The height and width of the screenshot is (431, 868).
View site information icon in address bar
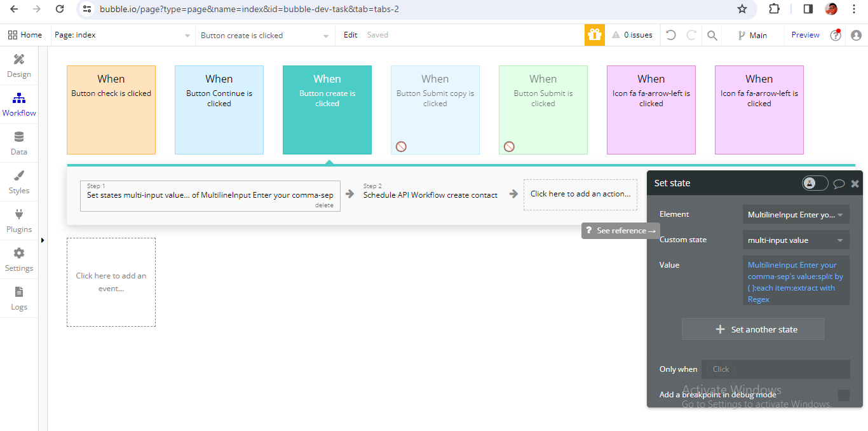pos(88,9)
